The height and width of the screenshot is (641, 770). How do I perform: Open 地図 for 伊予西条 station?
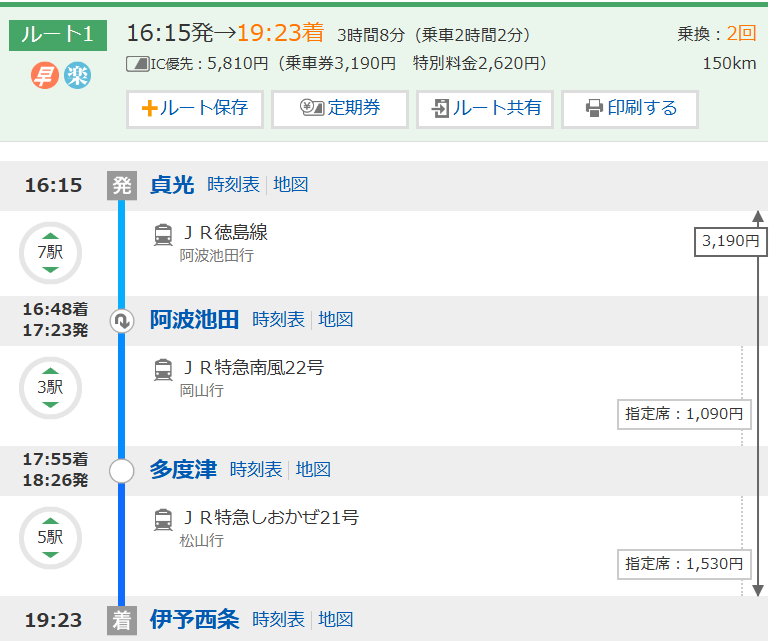point(336,619)
